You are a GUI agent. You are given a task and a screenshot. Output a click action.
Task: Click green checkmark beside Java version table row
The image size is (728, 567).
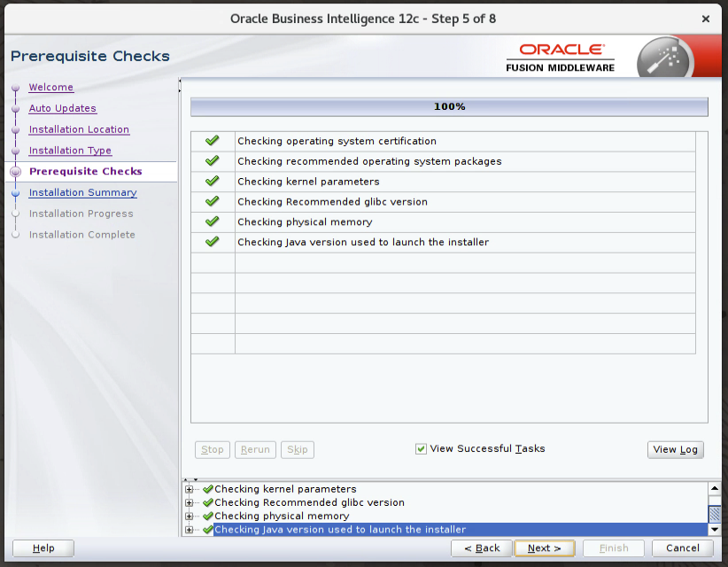pyautogui.click(x=213, y=242)
